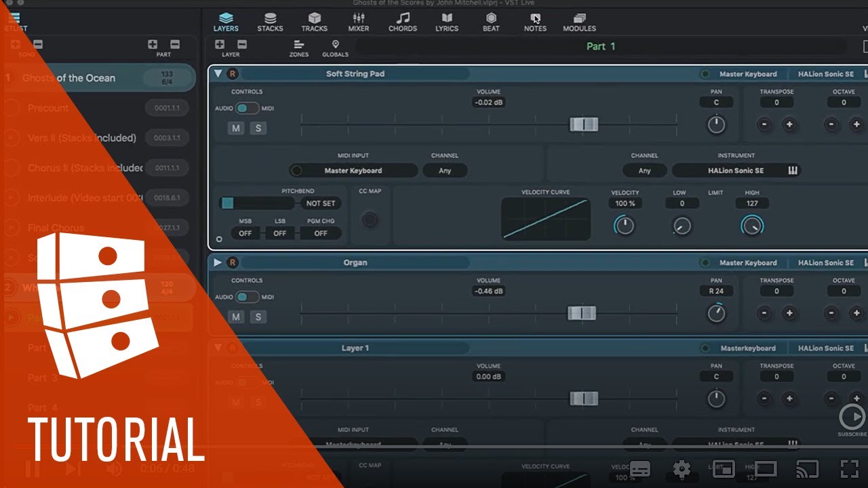
Task: Click the CC MAP button
Action: 370,219
